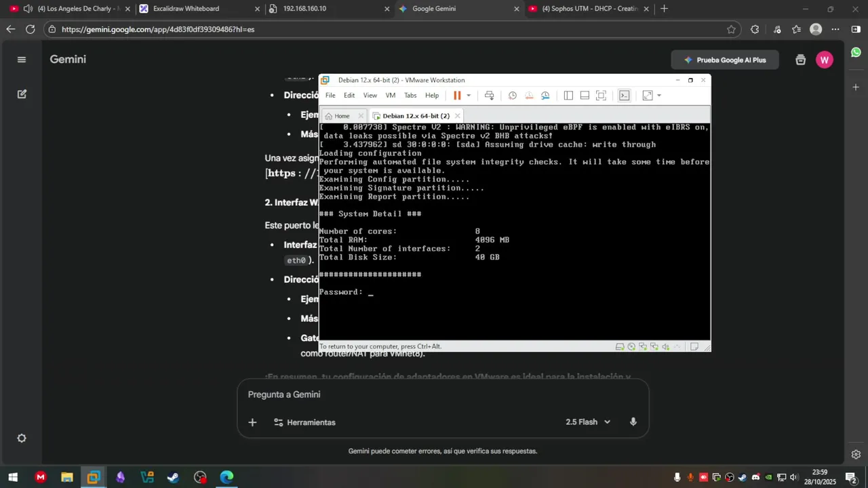Open the Gemini print/share icon beside the avatar
The image size is (868, 488).
pyautogui.click(x=801, y=60)
